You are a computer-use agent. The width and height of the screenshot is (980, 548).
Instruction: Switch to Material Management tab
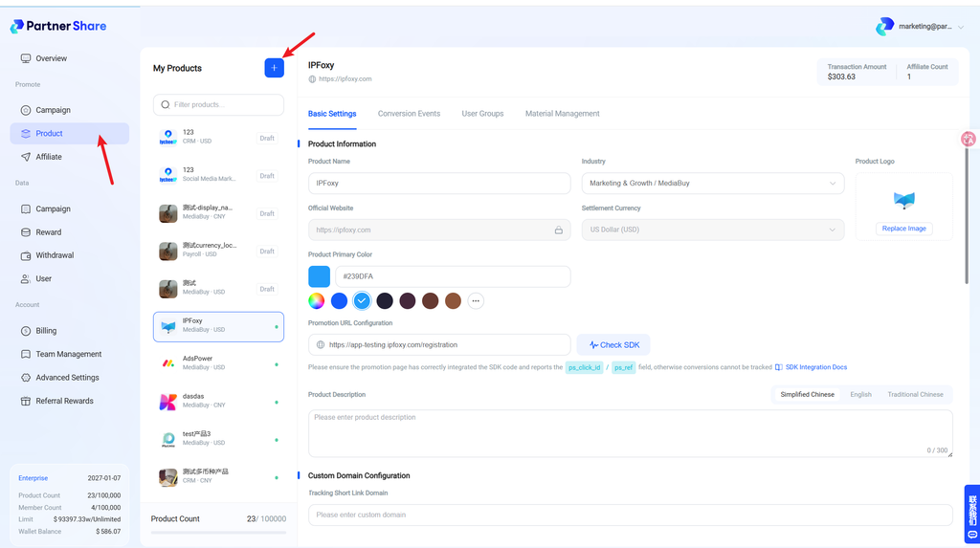(x=562, y=114)
